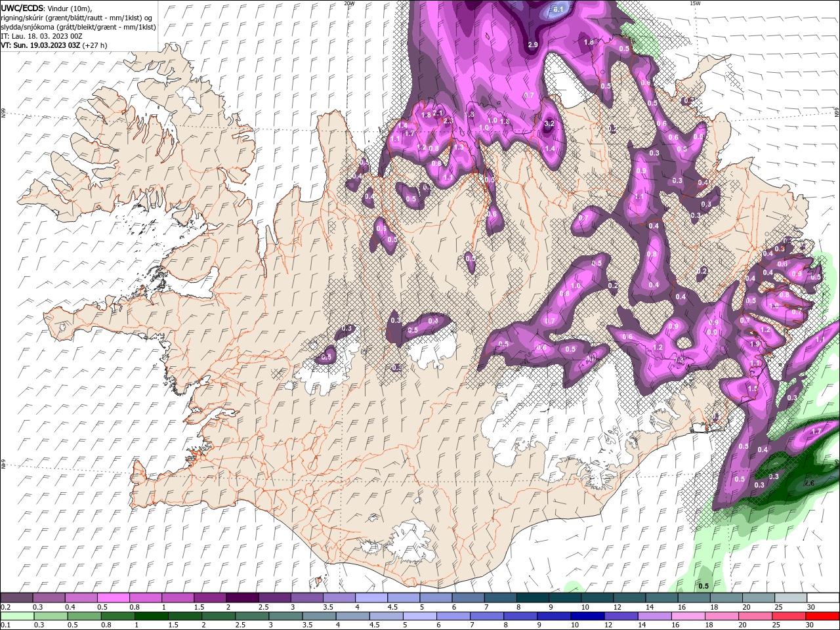
Task: Click the 2.6 value in the green rain area
Action: point(809,483)
